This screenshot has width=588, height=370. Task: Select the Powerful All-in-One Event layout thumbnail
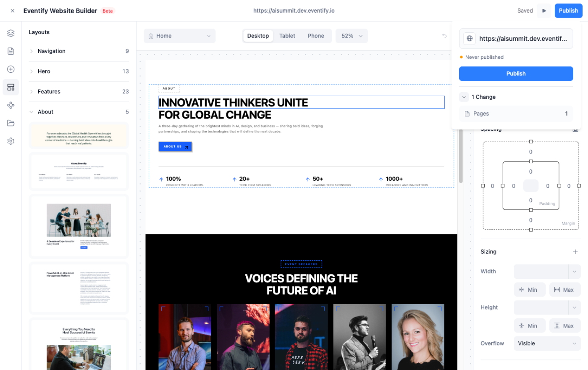[79, 288]
